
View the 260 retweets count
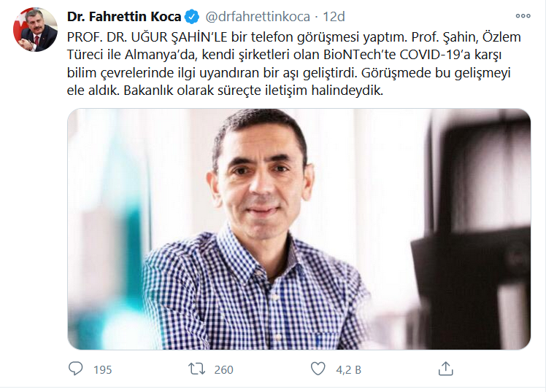pyautogui.click(x=223, y=369)
